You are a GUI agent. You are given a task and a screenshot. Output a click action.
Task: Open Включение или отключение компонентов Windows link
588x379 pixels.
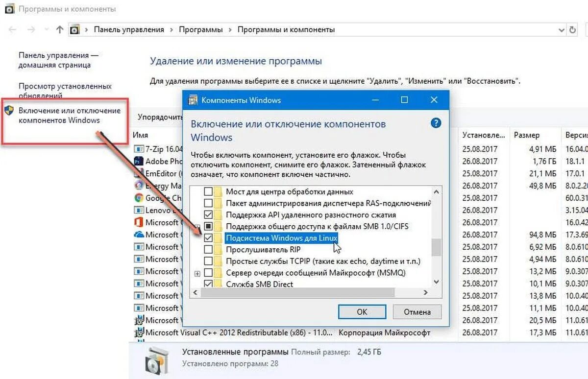point(69,116)
